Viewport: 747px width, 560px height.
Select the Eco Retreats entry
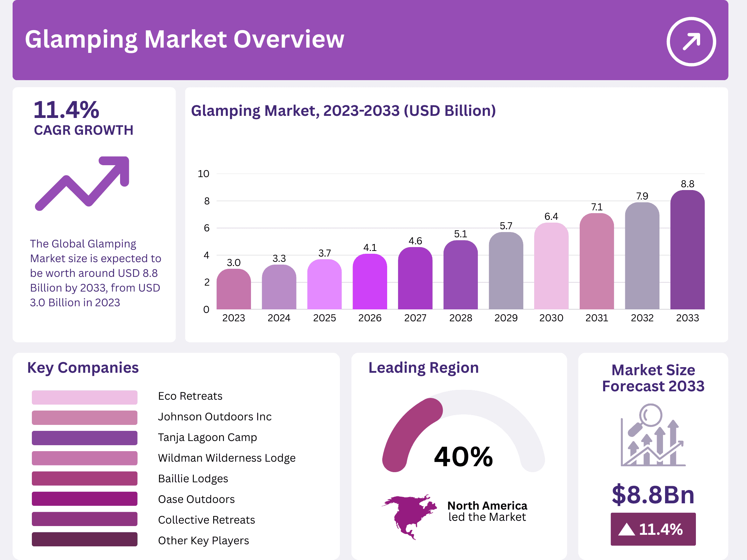tap(190, 396)
